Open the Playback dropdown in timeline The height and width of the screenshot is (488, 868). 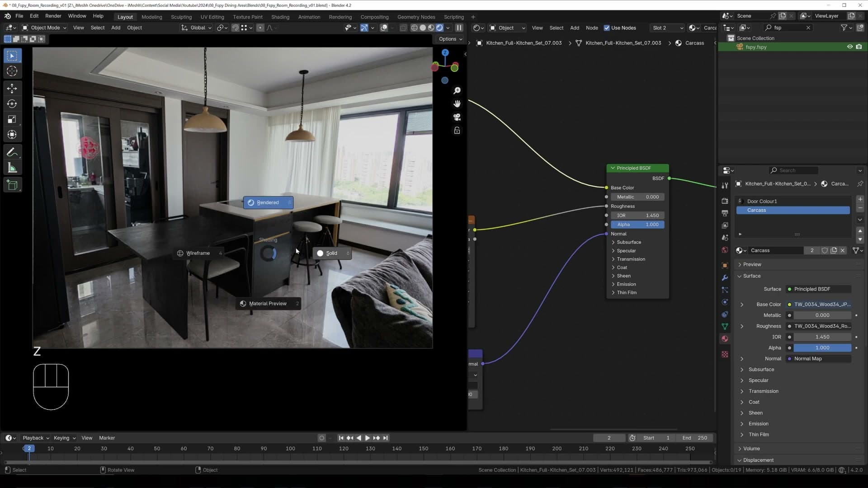pos(36,438)
